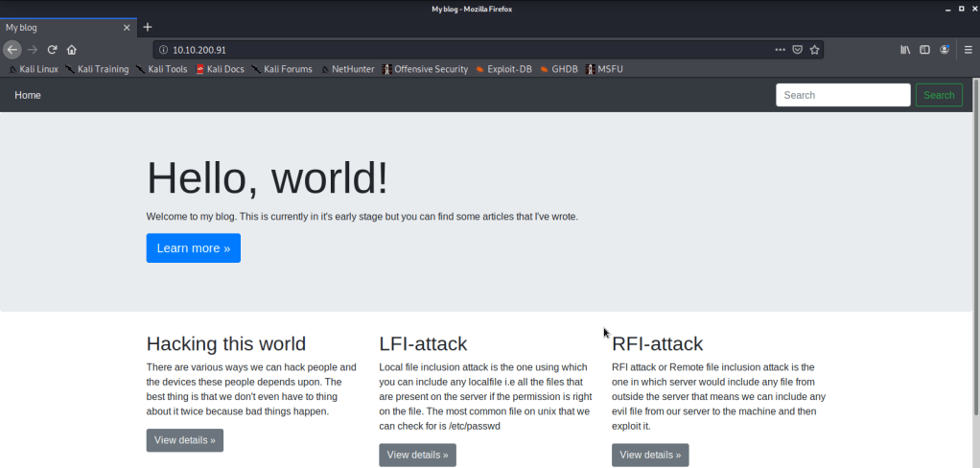Viewport: 980px width, 468px height.
Task: Click the browser back arrow button
Action: (12, 50)
